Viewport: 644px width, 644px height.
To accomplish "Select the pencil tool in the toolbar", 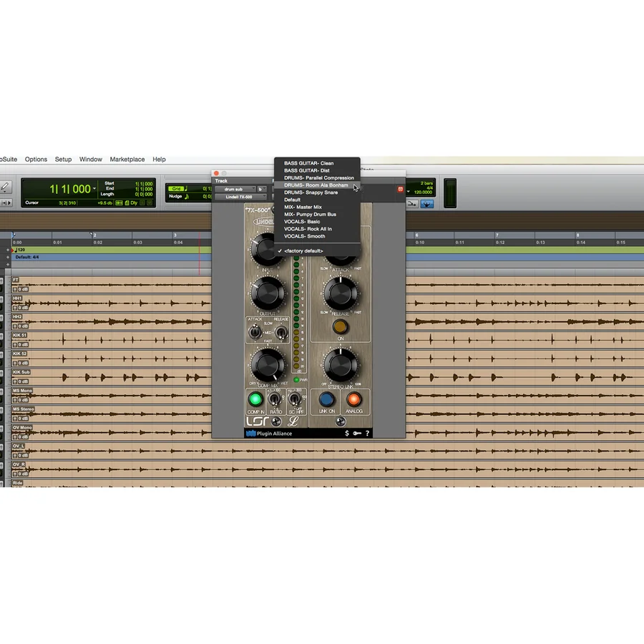I will point(5,187).
